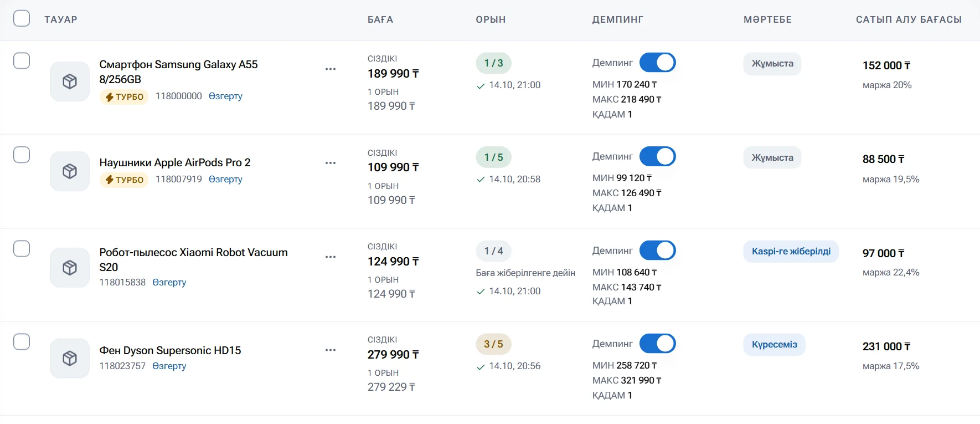Select the Dyson Supersonic HD15 row checkbox
Viewport: 980px width, 424px height.
pos(22,341)
